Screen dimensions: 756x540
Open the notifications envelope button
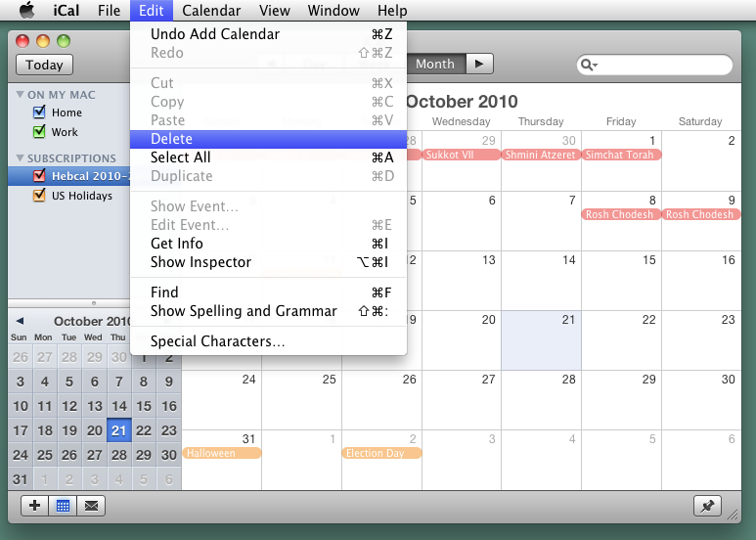91,506
